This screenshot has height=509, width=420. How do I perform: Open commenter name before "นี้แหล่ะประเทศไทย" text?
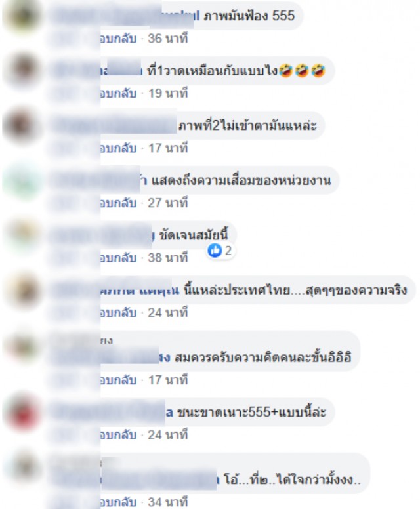pos(116,290)
